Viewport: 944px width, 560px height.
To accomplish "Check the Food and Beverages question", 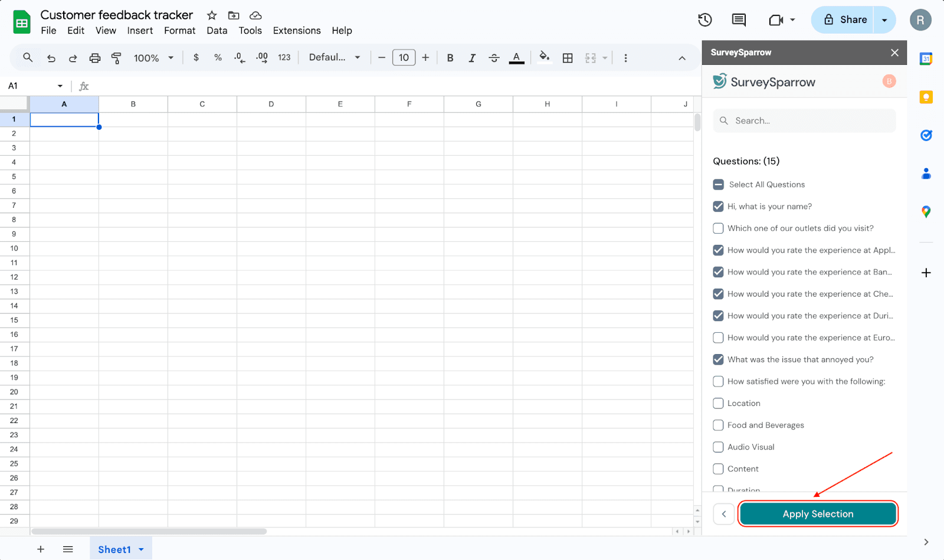I will 718,425.
